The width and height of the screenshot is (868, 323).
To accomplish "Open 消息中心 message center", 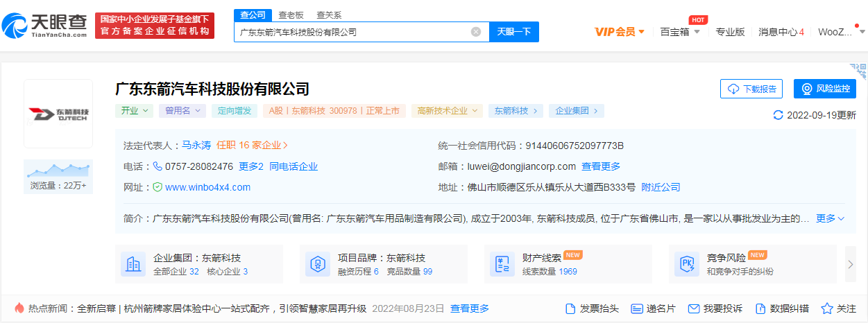I will [x=781, y=32].
